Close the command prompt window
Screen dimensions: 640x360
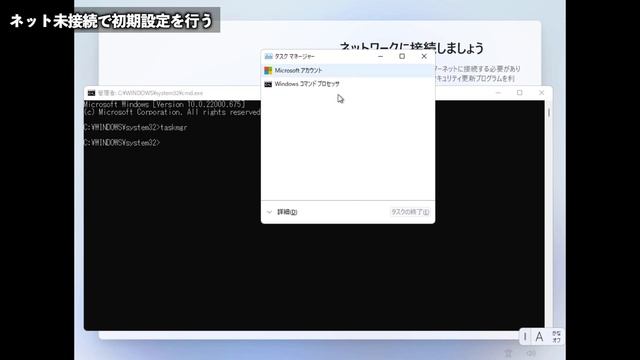point(541,93)
